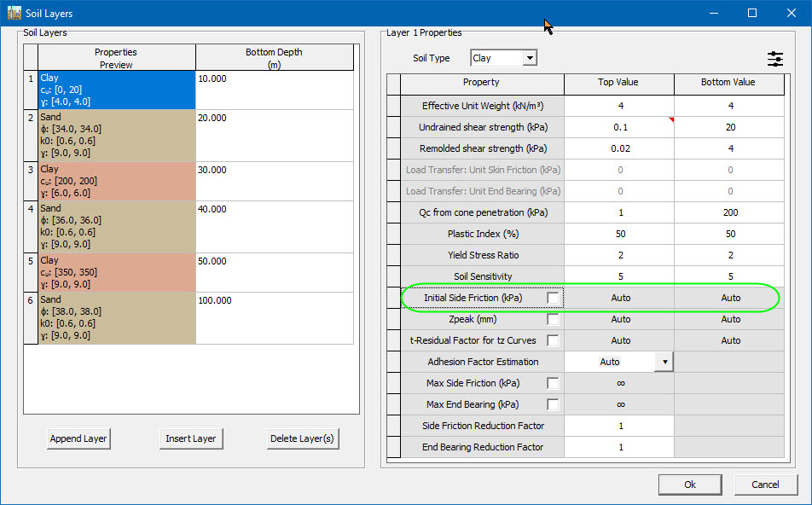Image resolution: width=812 pixels, height=505 pixels.
Task: Click bottom depth cell 10.000
Action: [x=275, y=90]
